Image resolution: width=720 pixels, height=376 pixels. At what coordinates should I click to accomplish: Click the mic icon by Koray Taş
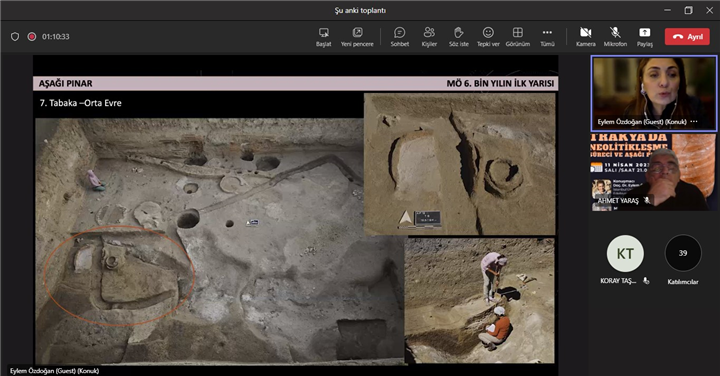[646, 281]
